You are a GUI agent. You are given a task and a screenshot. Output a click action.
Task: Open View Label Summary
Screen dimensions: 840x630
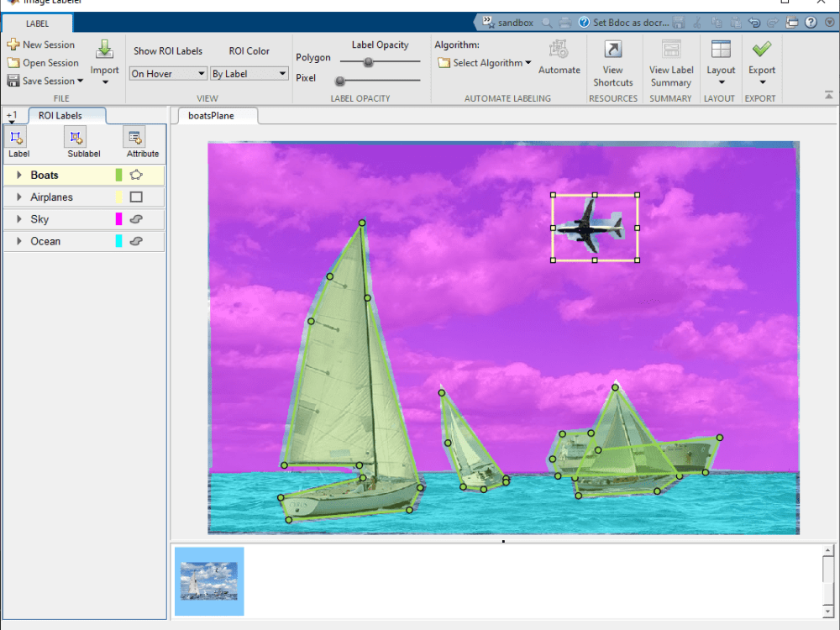coord(670,63)
